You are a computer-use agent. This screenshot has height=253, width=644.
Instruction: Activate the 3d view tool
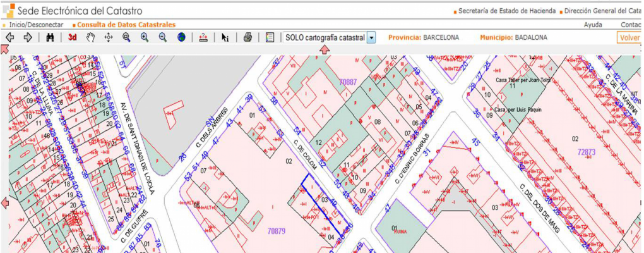72,37
